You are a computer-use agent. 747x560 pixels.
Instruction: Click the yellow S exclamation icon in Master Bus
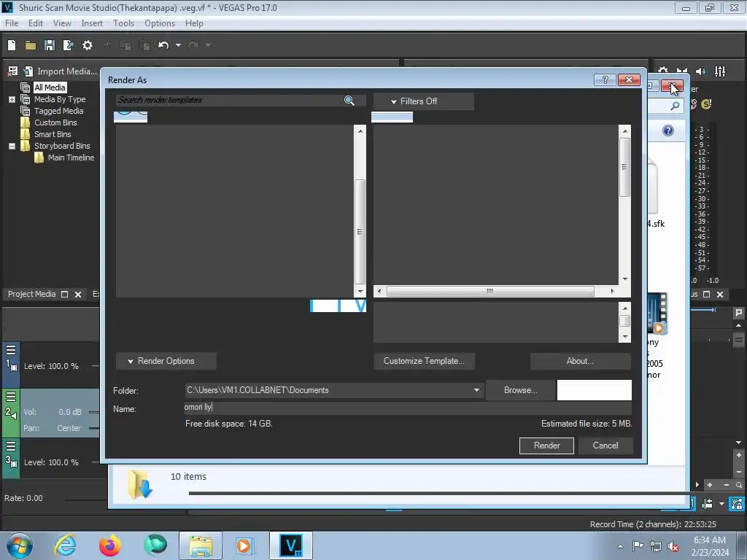(706, 104)
